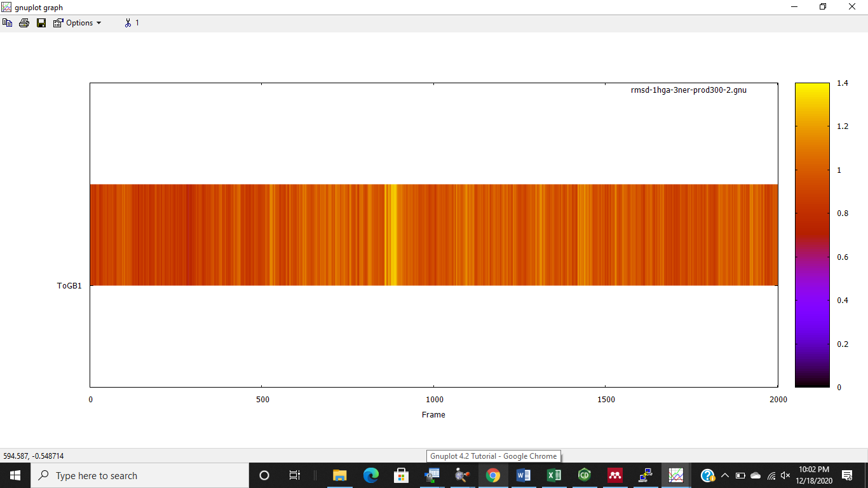The image size is (868, 488).
Task: Switch to Google Chrome in taskbar
Action: [493, 475]
